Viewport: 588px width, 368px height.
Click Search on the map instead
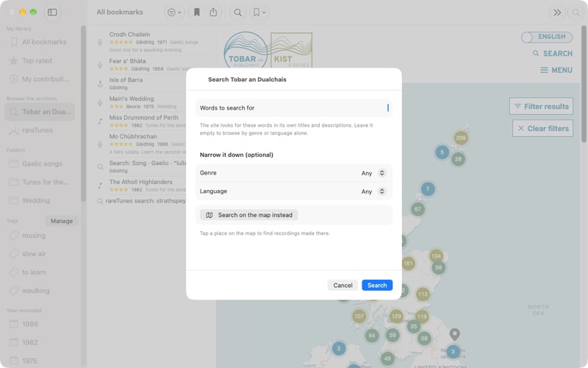coord(249,215)
